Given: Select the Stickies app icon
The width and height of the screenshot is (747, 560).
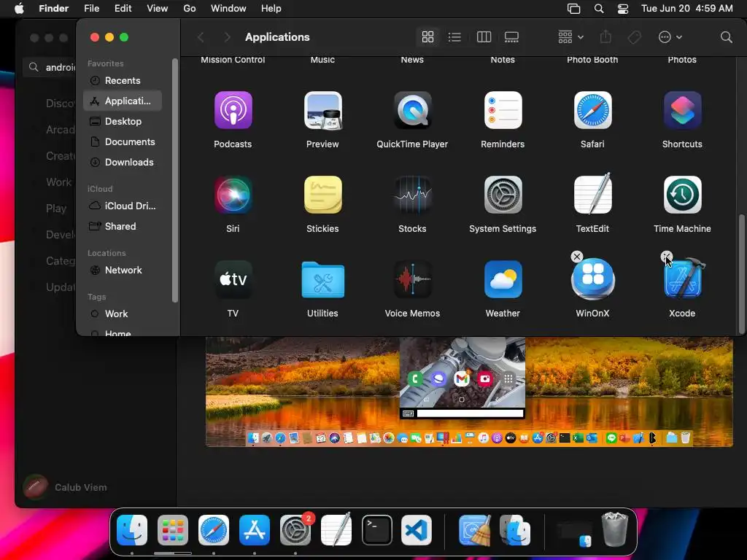Looking at the screenshot, I should point(323,195).
